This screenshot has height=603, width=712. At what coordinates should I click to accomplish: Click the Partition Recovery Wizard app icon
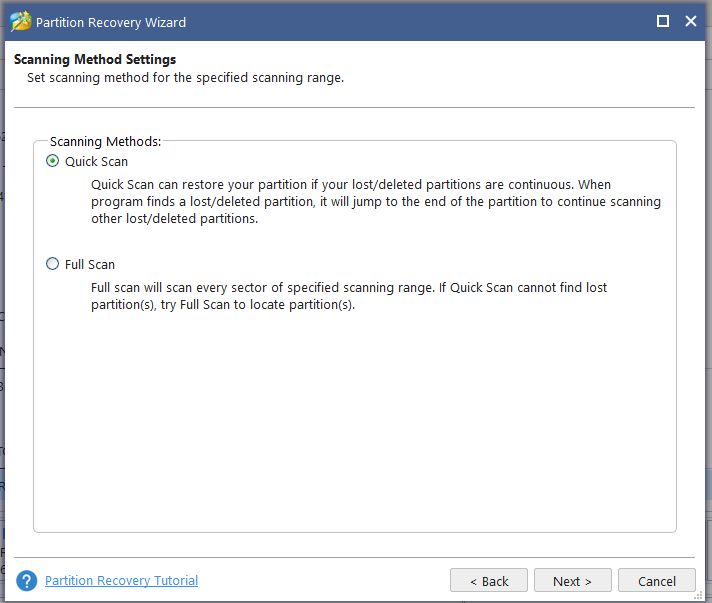20,21
